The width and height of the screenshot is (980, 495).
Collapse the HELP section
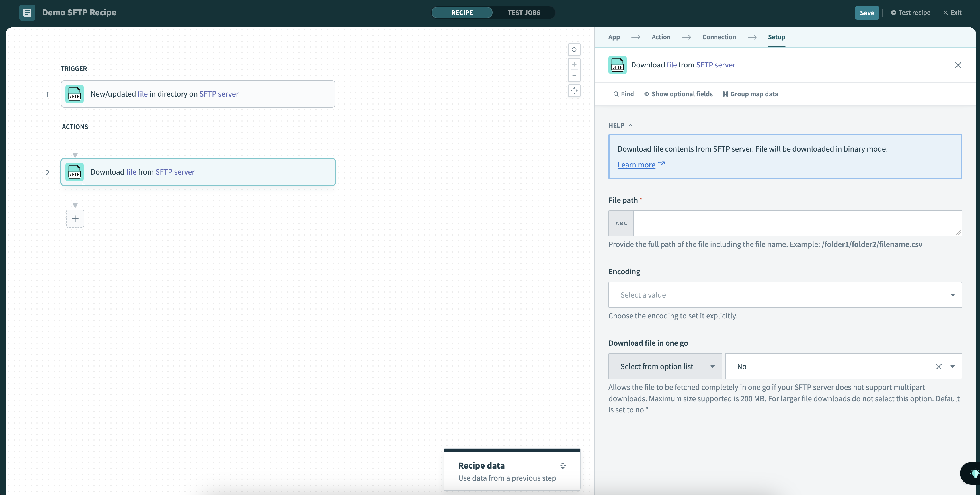point(631,125)
